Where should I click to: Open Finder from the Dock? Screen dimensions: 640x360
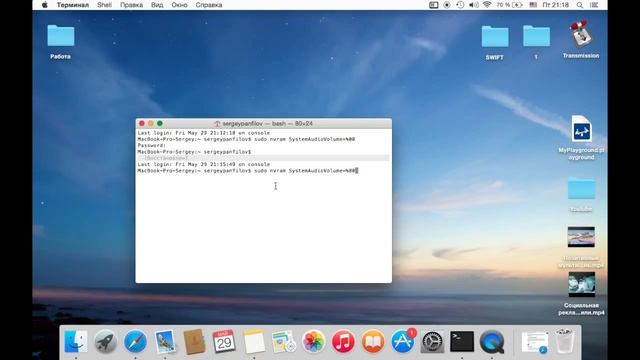click(x=76, y=341)
